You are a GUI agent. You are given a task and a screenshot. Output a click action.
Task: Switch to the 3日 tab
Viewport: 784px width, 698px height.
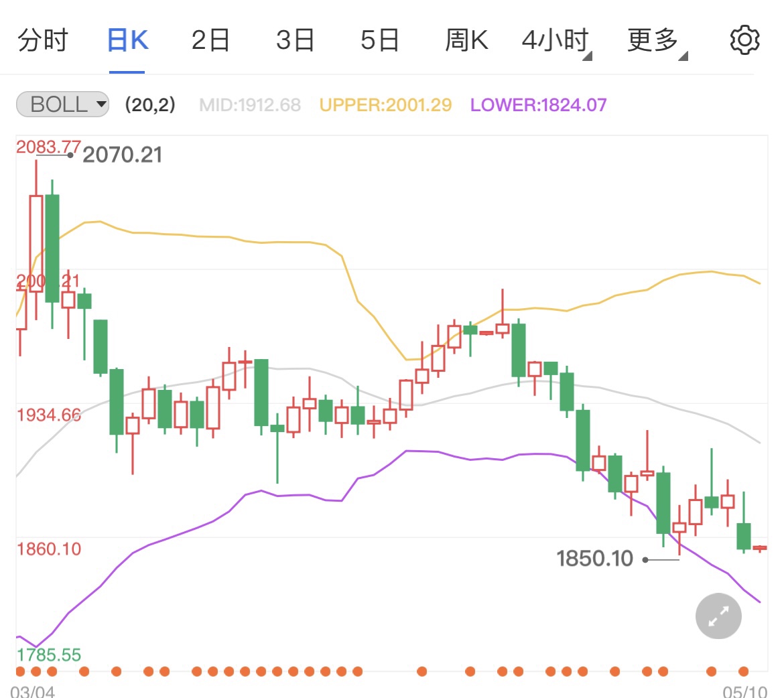coord(295,40)
